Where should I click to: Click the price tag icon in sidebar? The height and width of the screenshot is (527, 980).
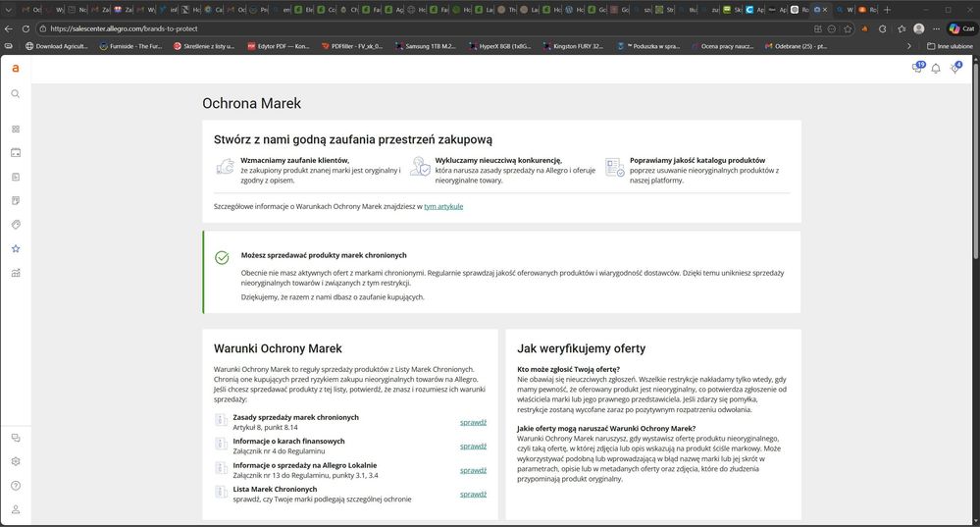(x=15, y=225)
